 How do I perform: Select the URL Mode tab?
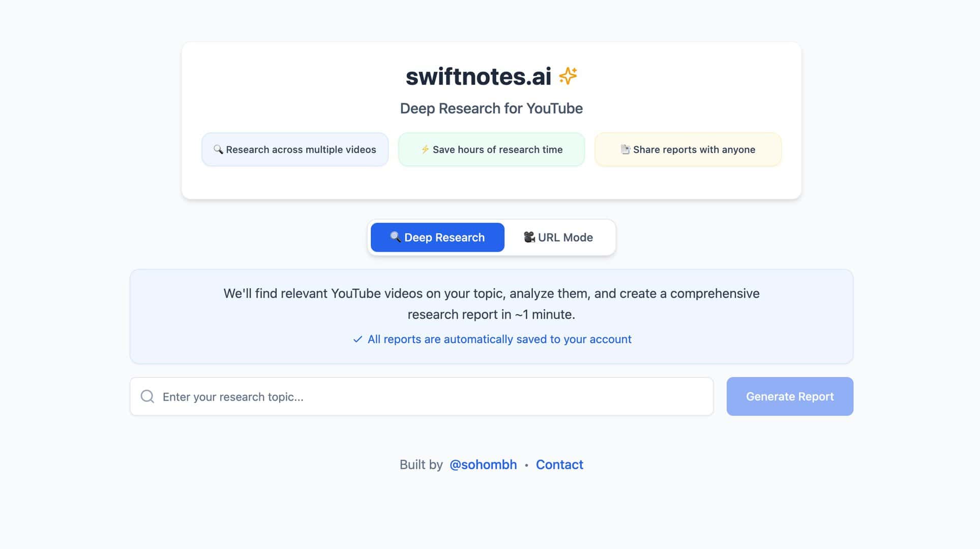[558, 237]
